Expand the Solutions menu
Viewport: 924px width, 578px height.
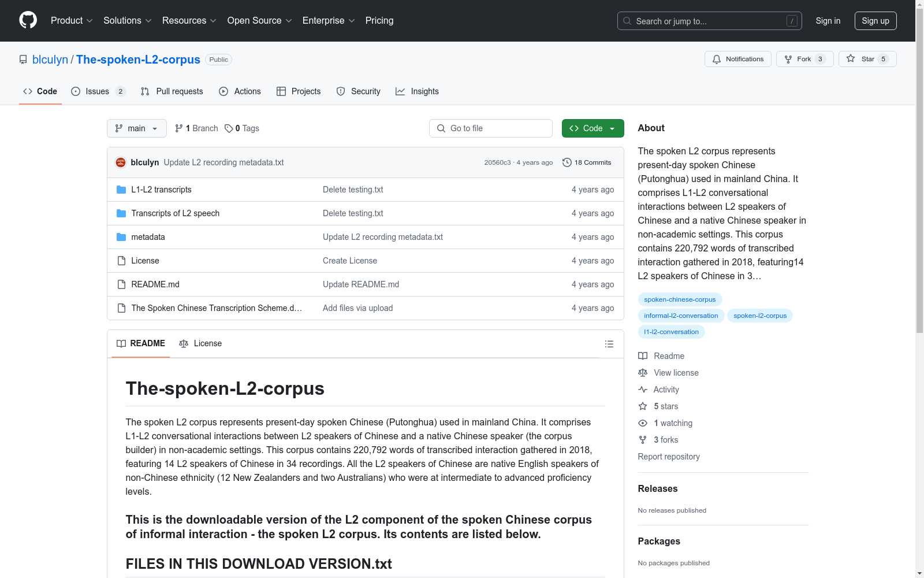[128, 21]
